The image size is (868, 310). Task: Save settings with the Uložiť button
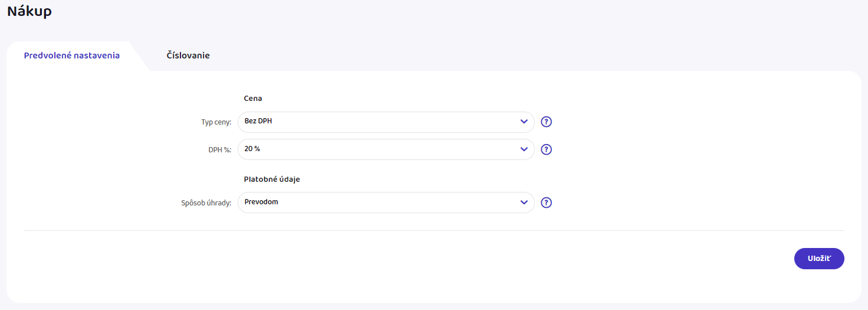pos(819,259)
